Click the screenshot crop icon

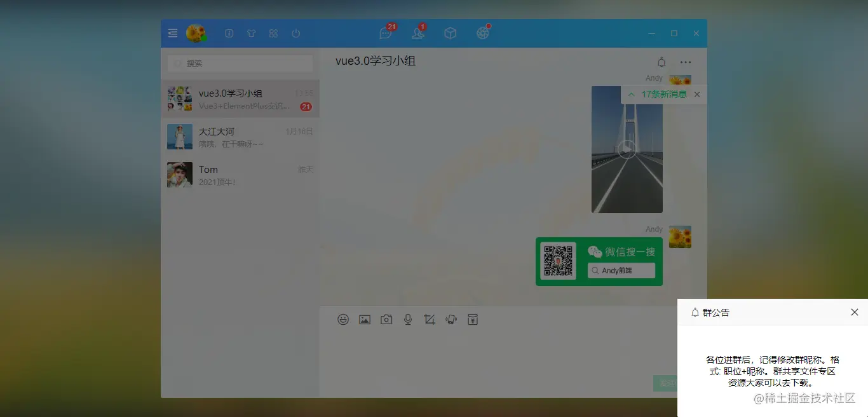pos(430,319)
